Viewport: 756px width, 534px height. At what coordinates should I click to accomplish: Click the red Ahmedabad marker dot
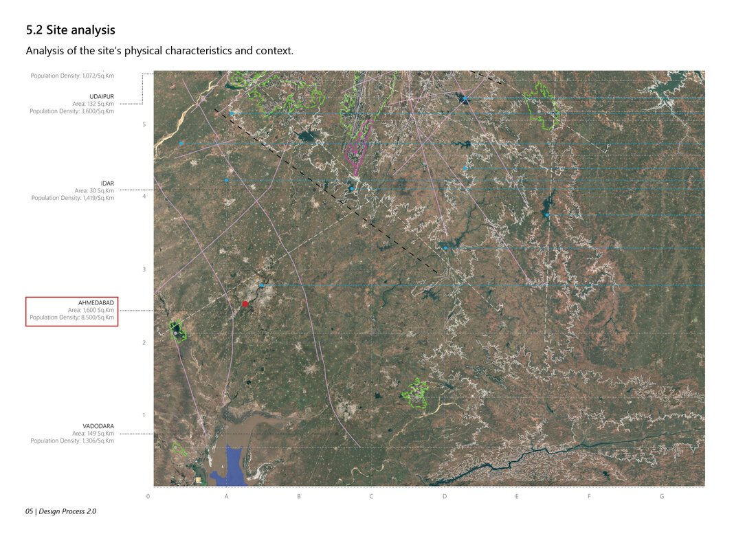click(x=245, y=304)
